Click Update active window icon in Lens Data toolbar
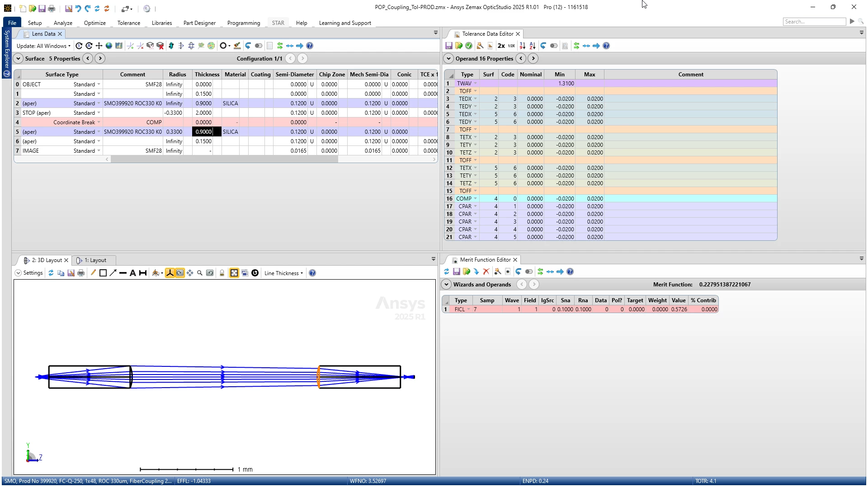Viewport: 868px width, 487px height. [x=79, y=46]
